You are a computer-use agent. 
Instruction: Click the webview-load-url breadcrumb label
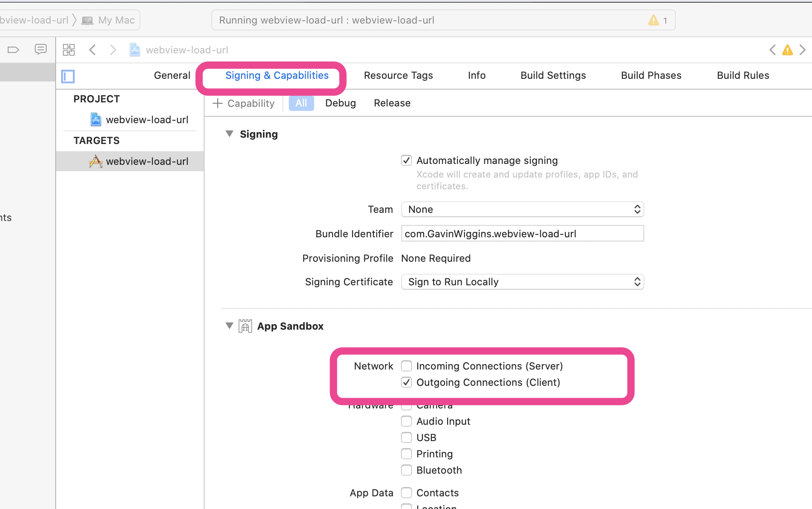(x=187, y=50)
